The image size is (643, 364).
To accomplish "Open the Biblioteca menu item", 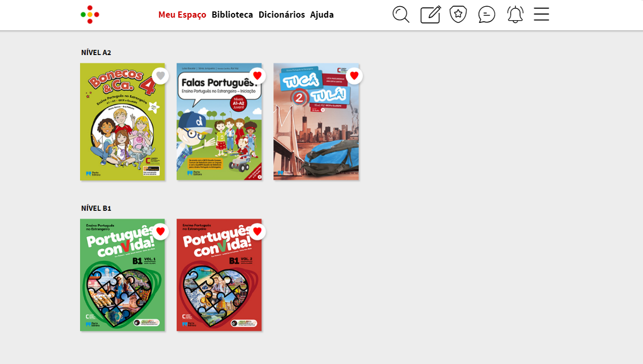I will (x=232, y=15).
